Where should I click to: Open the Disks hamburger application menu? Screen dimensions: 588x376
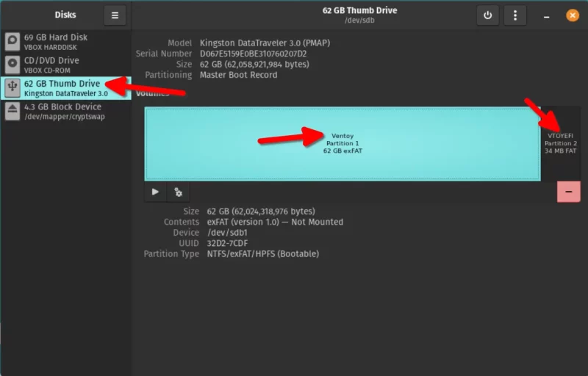click(115, 15)
